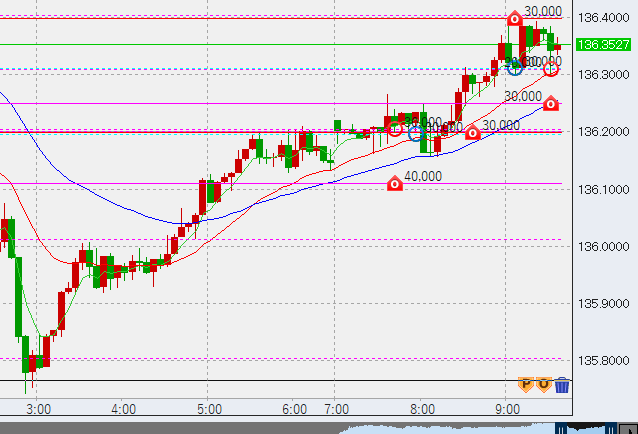
Task: Click the orange P badge icon
Action: (x=526, y=384)
